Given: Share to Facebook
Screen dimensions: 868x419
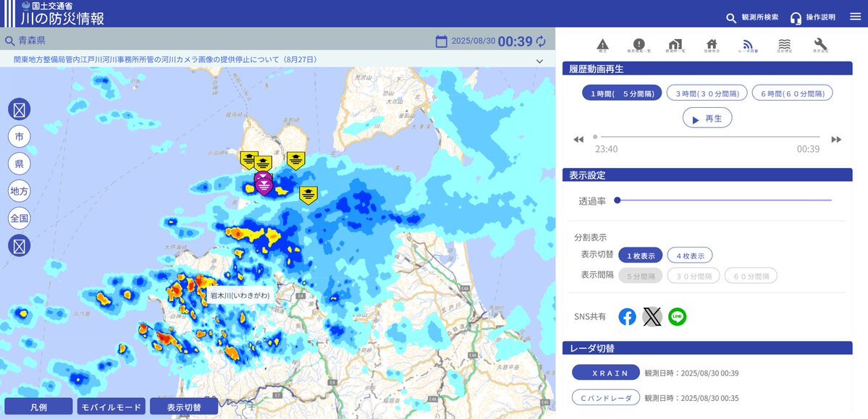Looking at the screenshot, I should [627, 317].
